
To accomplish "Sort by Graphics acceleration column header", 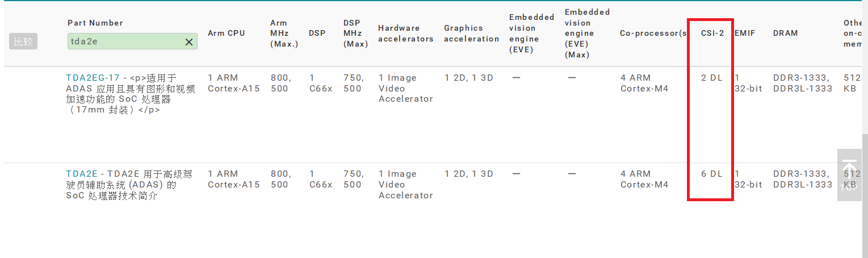I will click(x=471, y=33).
